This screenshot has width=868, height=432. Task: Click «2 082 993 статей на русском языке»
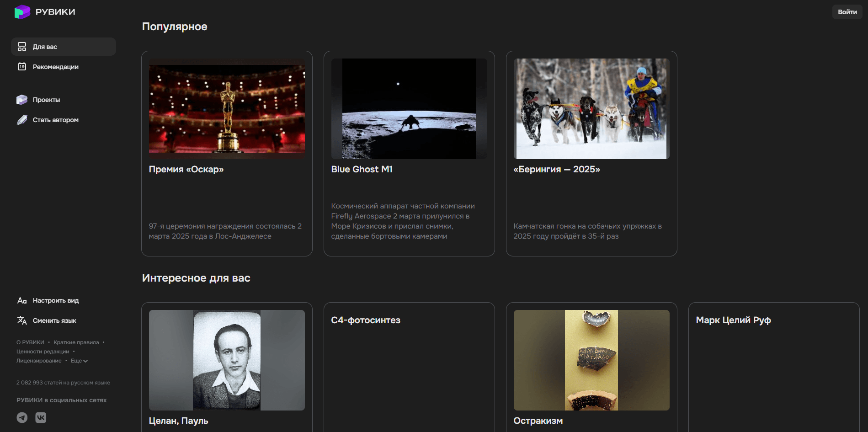coord(63,383)
